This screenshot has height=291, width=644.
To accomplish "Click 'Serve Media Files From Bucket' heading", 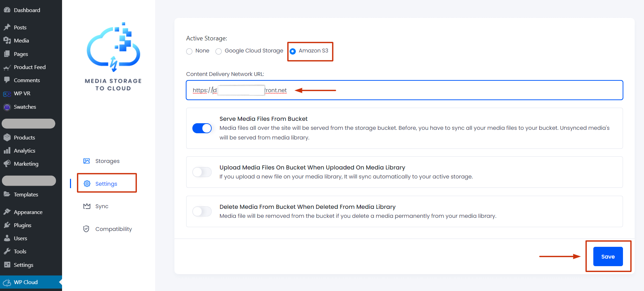I will (x=263, y=119).
